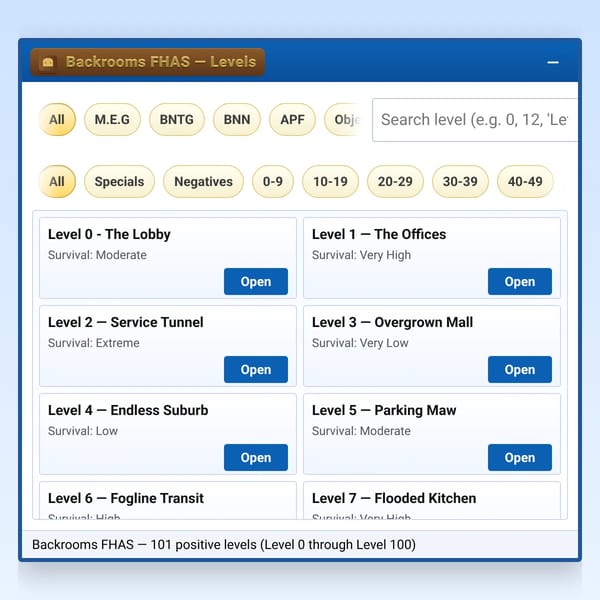
Task: Show levels in range 20-29
Action: 395,181
